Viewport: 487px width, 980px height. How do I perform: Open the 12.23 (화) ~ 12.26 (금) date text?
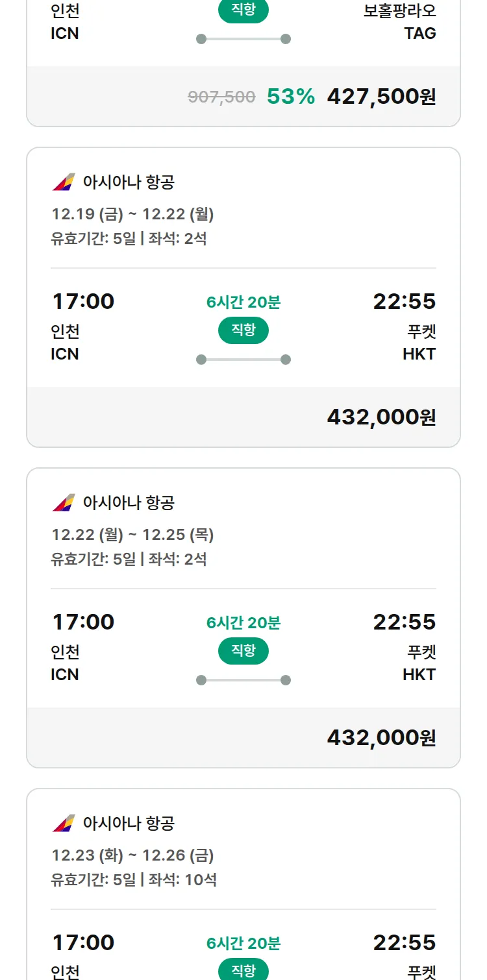132,855
